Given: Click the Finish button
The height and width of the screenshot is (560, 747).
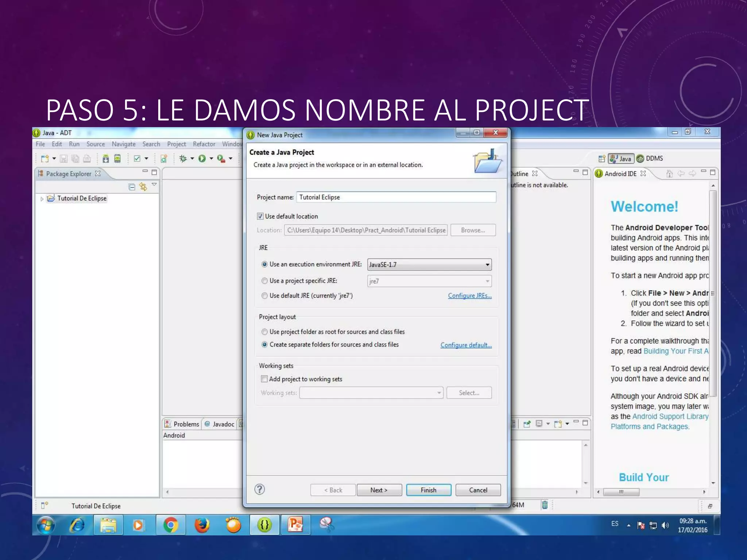Looking at the screenshot, I should (429, 490).
